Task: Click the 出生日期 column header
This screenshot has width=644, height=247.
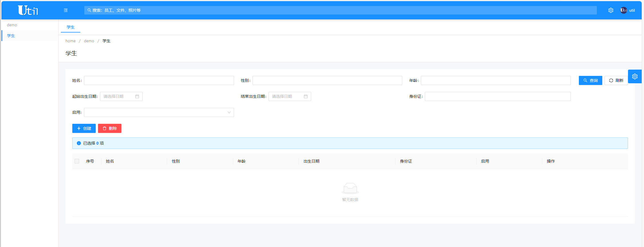Action: point(311,161)
